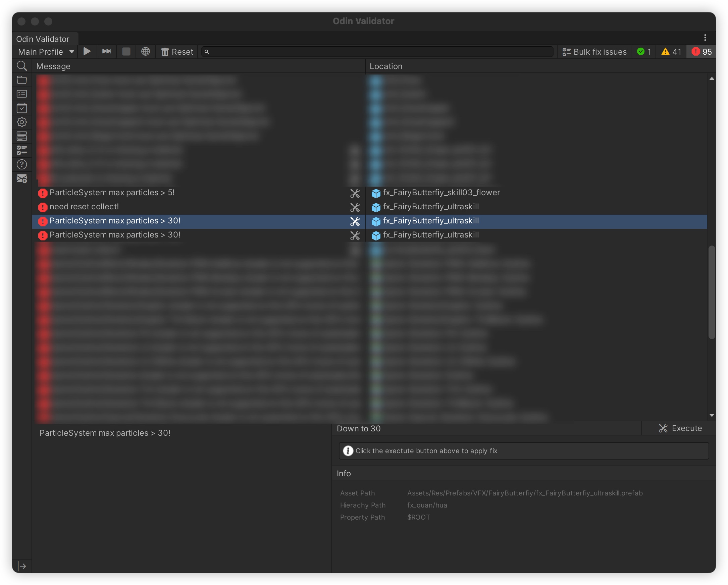This screenshot has width=728, height=585.
Task: Open the question mark help icon
Action: [22, 164]
